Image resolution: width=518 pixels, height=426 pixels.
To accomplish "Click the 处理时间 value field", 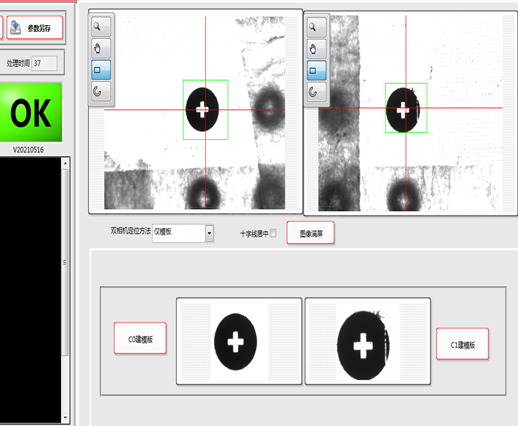I will (44, 63).
